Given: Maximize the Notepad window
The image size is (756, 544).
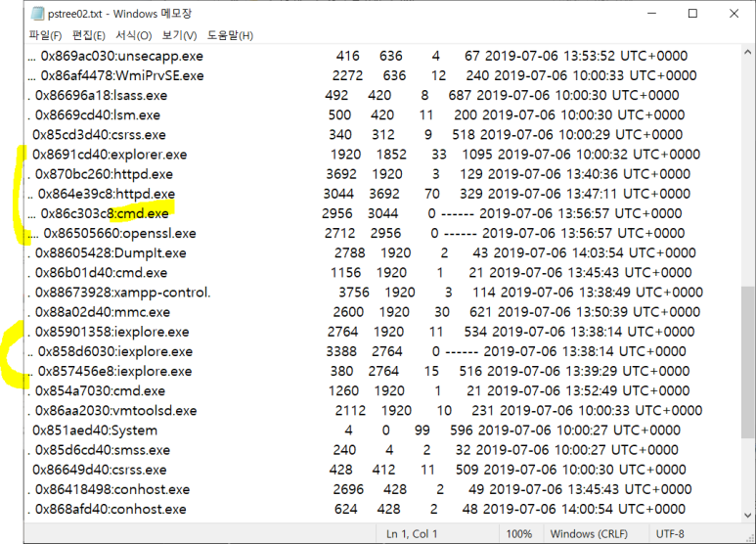Looking at the screenshot, I should (x=692, y=14).
